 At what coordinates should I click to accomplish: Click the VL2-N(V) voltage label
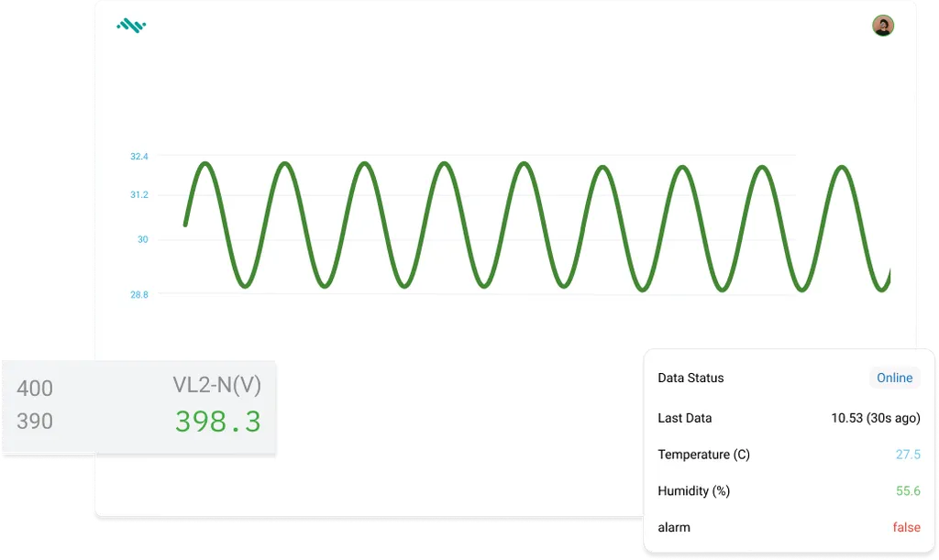(216, 386)
